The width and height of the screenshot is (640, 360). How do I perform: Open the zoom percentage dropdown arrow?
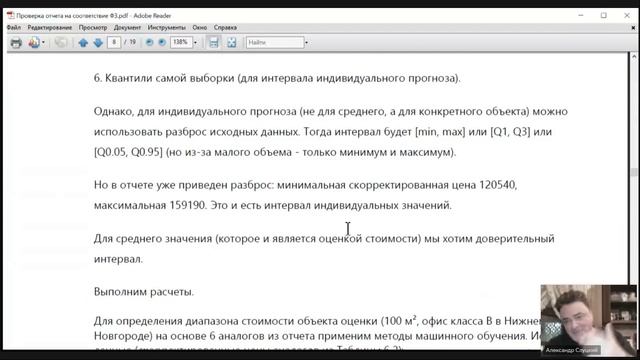click(x=195, y=42)
